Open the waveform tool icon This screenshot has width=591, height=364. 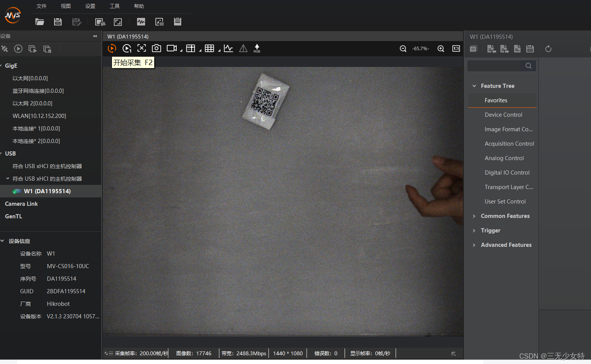pyautogui.click(x=141, y=22)
